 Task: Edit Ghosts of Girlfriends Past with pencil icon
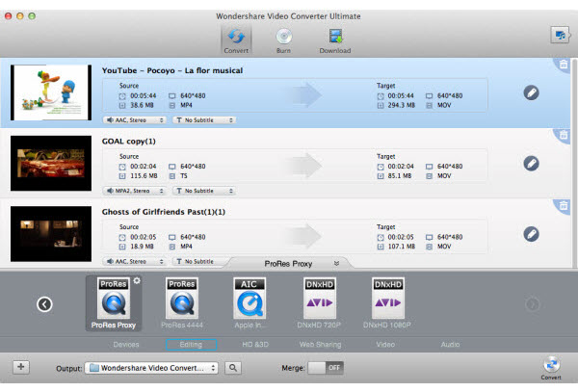click(x=531, y=234)
